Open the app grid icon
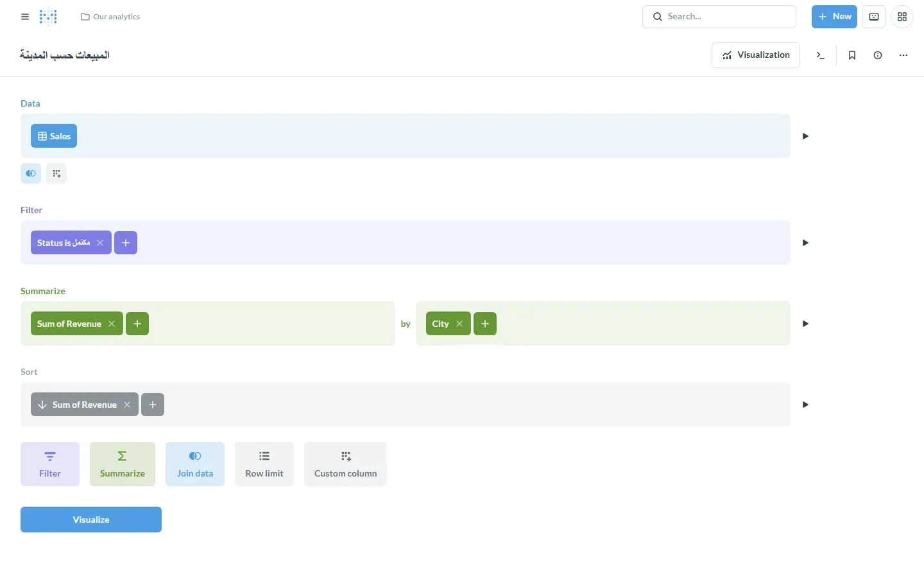 902,17
